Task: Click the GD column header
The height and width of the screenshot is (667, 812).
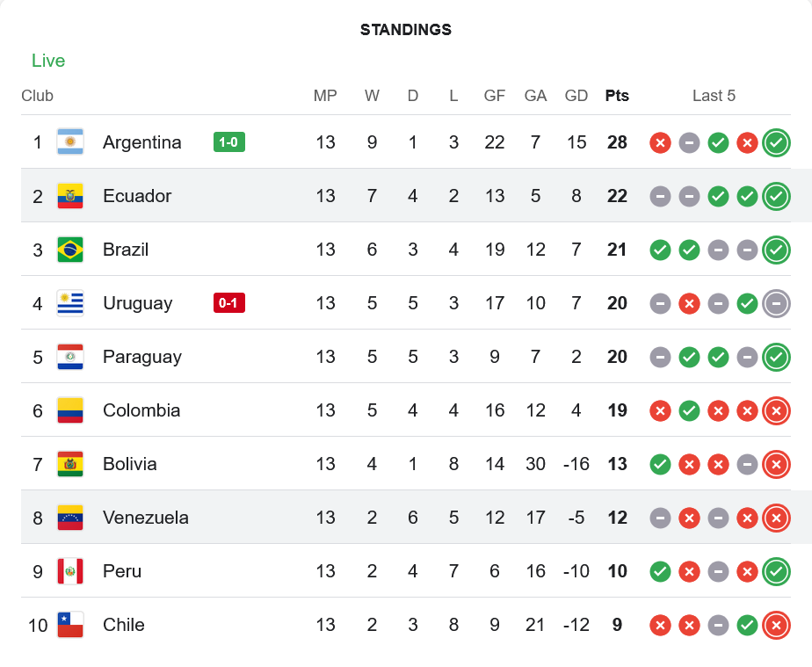Action: tap(576, 96)
